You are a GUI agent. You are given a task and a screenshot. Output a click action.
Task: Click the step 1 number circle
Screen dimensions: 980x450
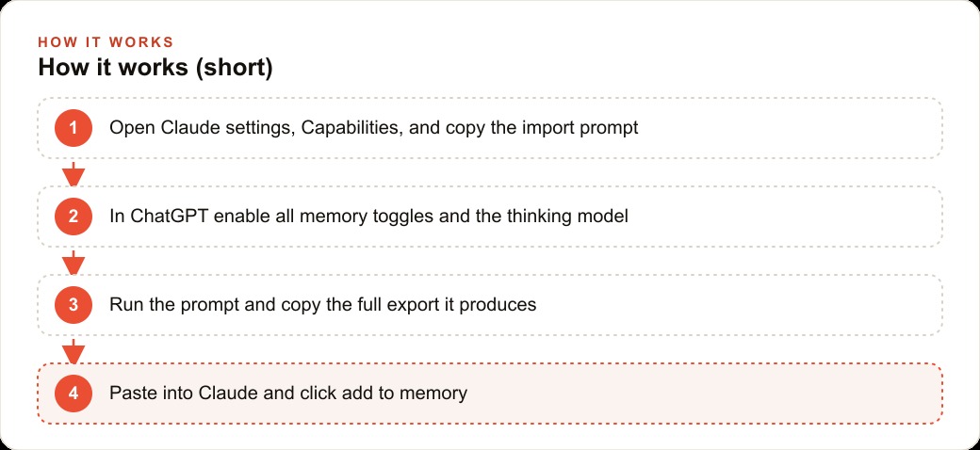click(x=73, y=128)
